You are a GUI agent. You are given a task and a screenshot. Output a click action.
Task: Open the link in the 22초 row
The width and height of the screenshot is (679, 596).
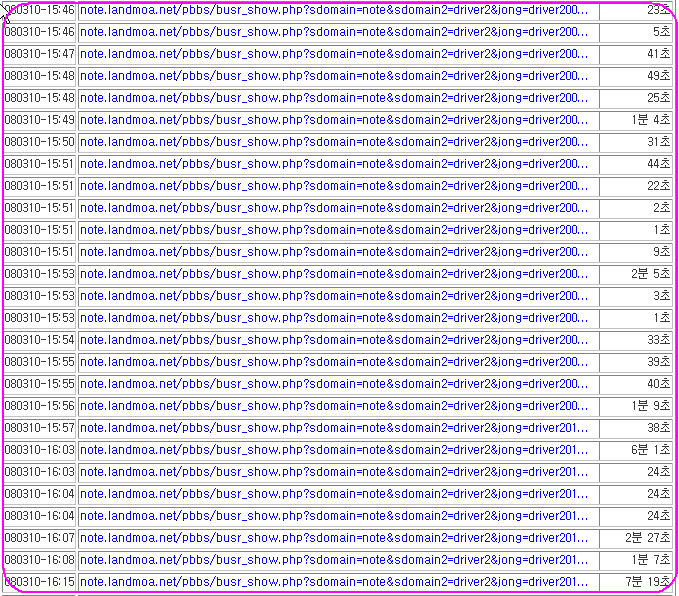pos(334,186)
